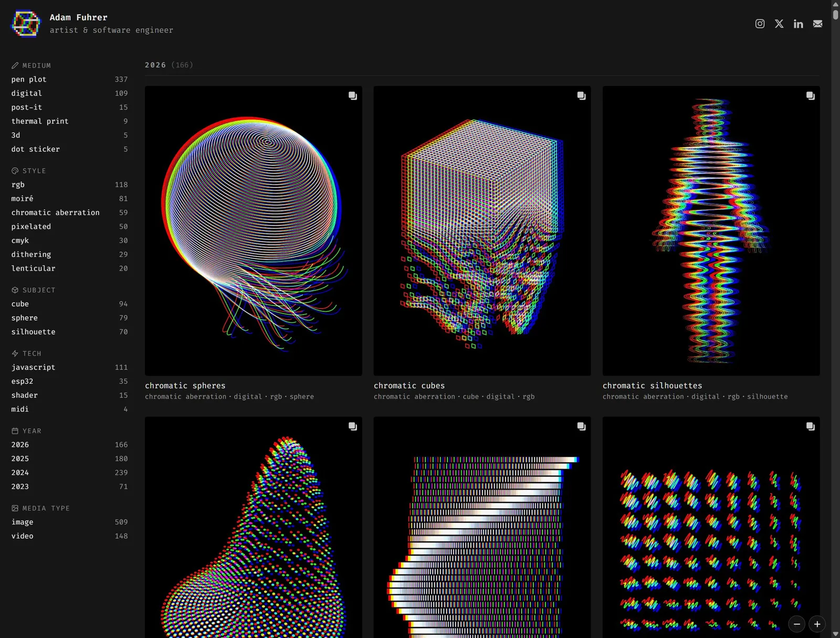
Task: Open the X (Twitter) profile icon
Action: [779, 24]
